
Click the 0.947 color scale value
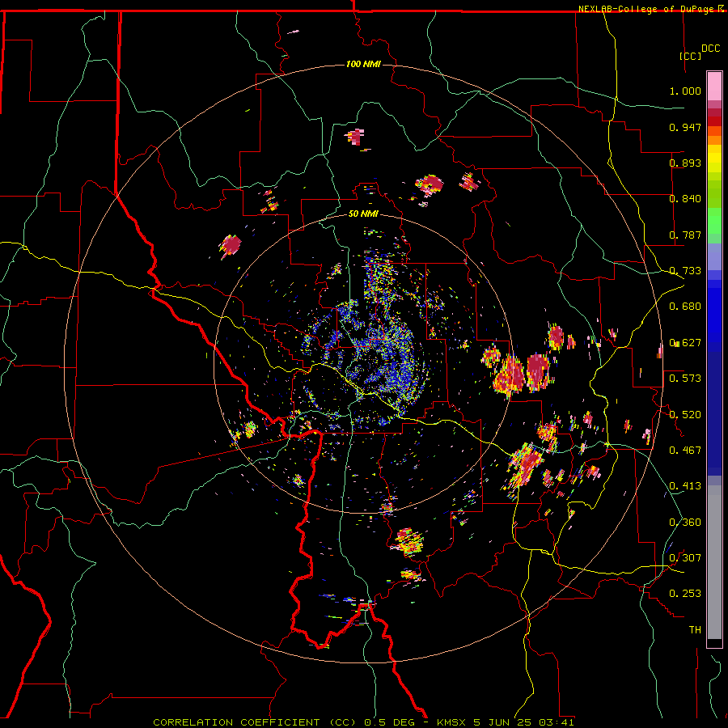[x=685, y=127]
